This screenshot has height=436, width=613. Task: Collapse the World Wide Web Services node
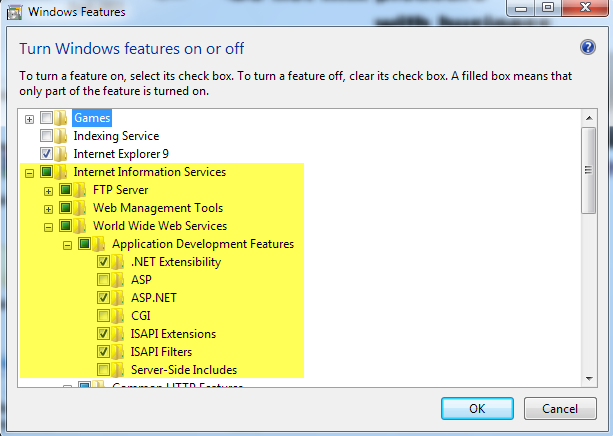click(48, 227)
